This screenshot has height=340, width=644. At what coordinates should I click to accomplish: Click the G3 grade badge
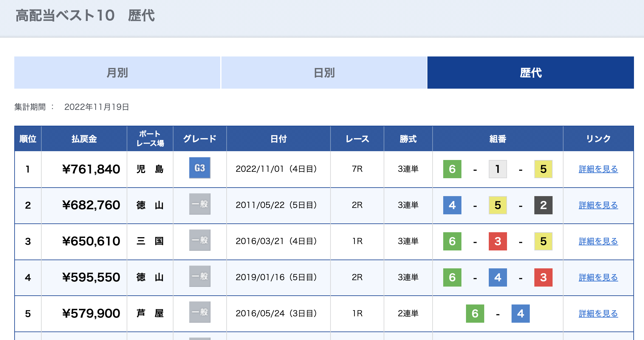200,168
